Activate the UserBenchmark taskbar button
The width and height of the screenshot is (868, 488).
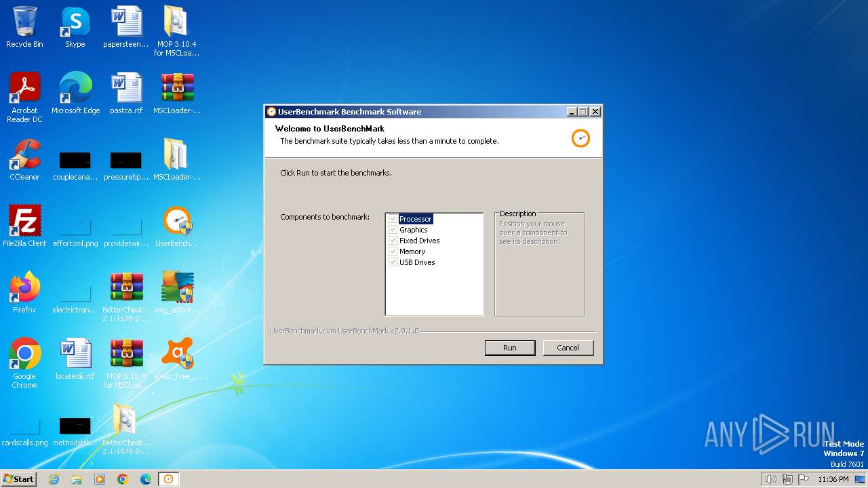168,479
